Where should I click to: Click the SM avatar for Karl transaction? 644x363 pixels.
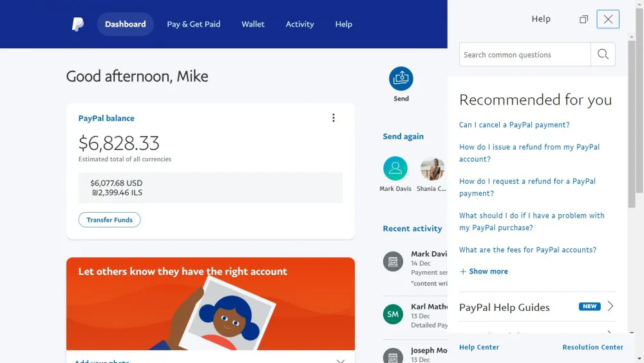point(393,314)
